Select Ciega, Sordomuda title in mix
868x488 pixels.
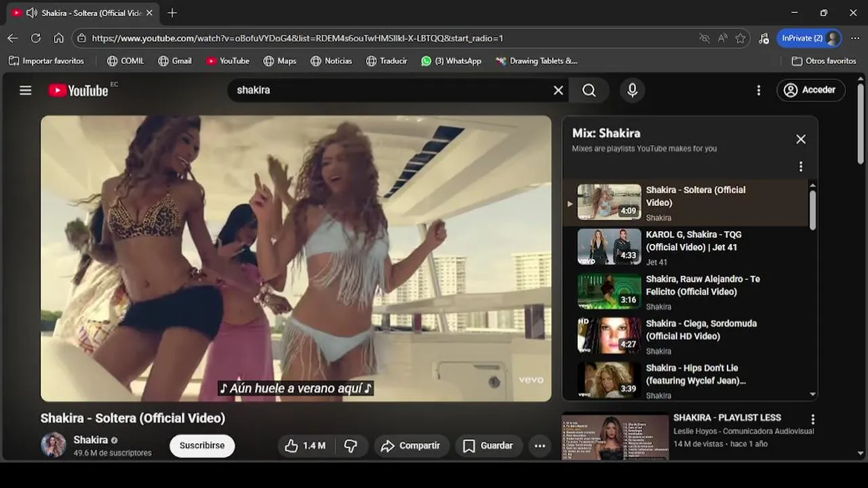pos(701,330)
